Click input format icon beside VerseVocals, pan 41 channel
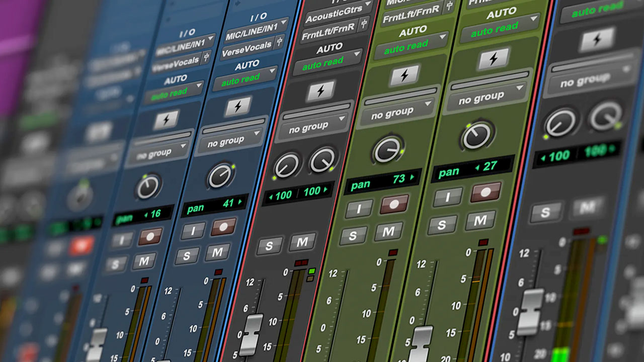 point(279,41)
